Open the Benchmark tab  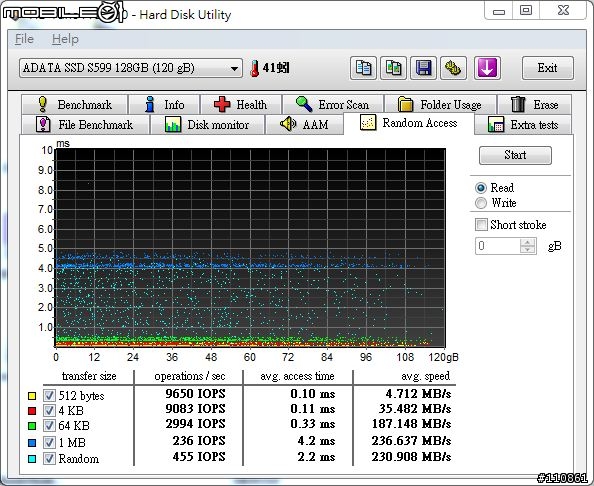click(x=75, y=105)
